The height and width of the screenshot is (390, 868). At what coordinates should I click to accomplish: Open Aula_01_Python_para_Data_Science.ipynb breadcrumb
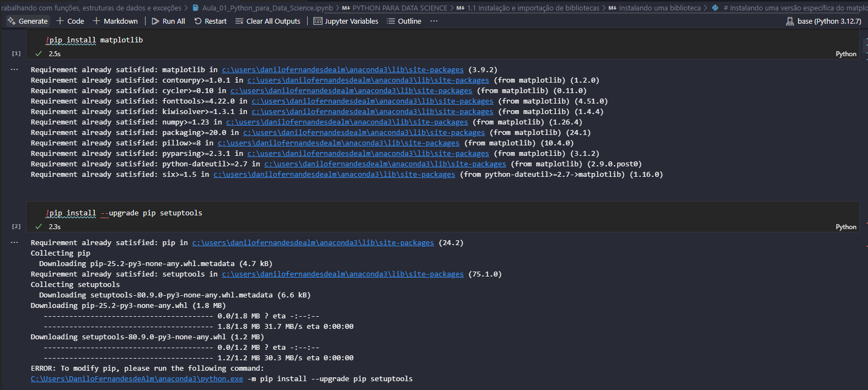click(x=262, y=8)
